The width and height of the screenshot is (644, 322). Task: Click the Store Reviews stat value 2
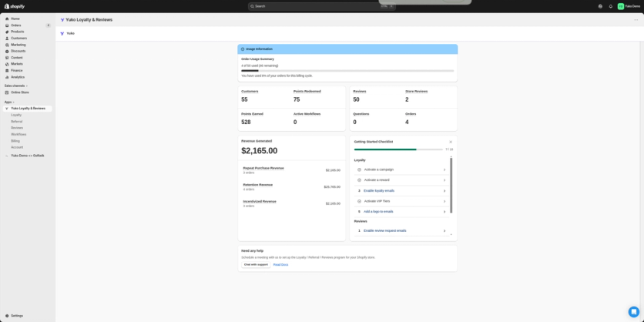click(x=407, y=99)
